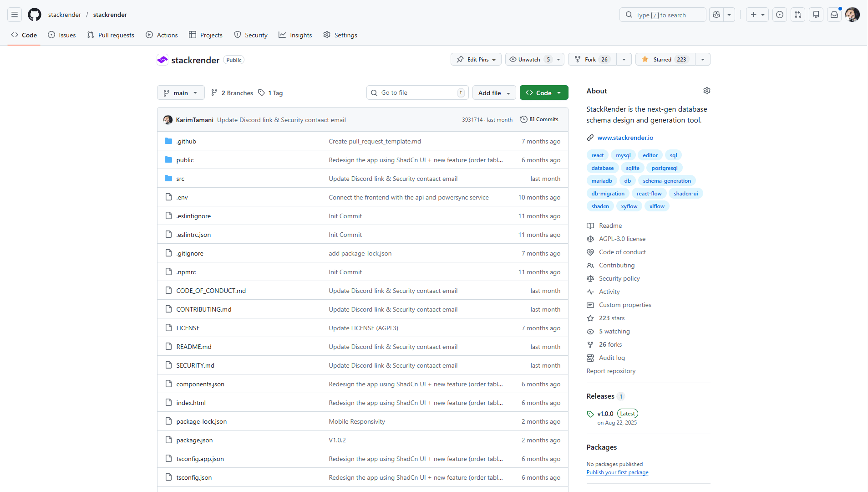Image resolution: width=868 pixels, height=492 pixels.
Task: Expand the green Code dropdown
Action: pyautogui.click(x=543, y=92)
